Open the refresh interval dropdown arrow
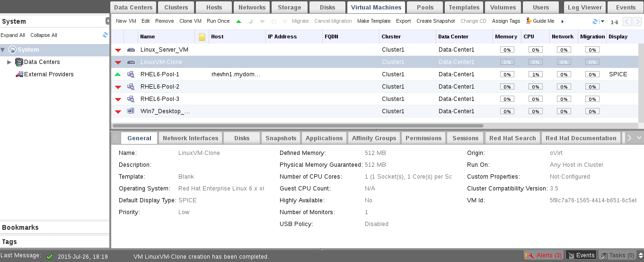The width and height of the screenshot is (644, 262). point(602,21)
